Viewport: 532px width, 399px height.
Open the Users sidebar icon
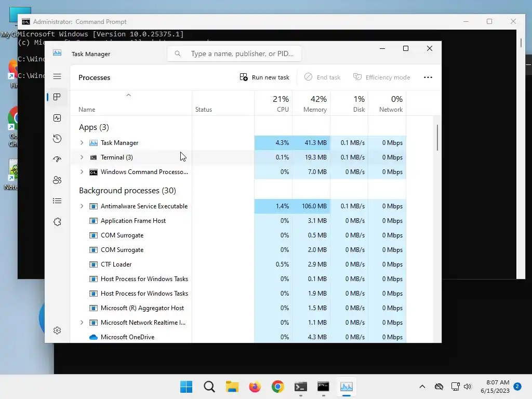pos(57,180)
